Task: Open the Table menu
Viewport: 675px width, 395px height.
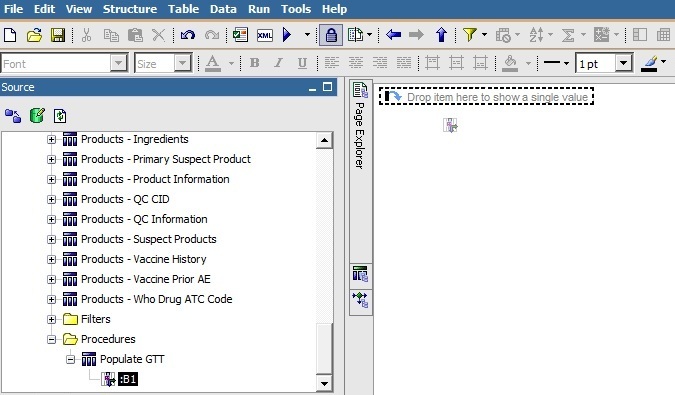Action: click(183, 9)
